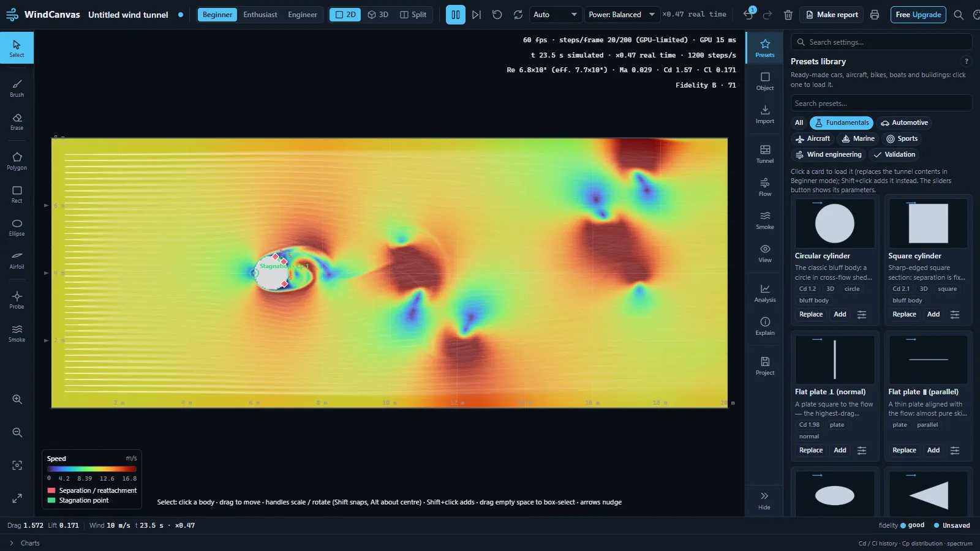Add the Flat plate (normal) preset
Viewport: 980px width, 551px height.
click(x=840, y=450)
